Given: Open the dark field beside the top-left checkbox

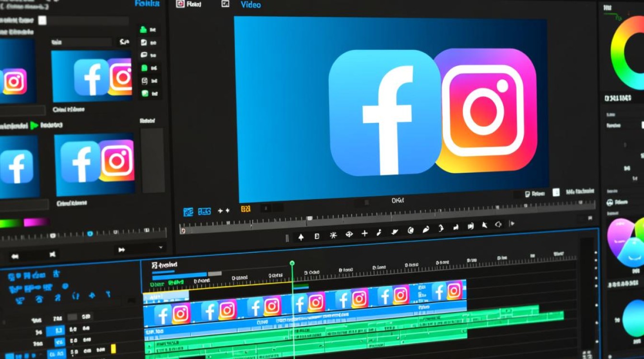Looking at the screenshot, I should pyautogui.click(x=88, y=21).
